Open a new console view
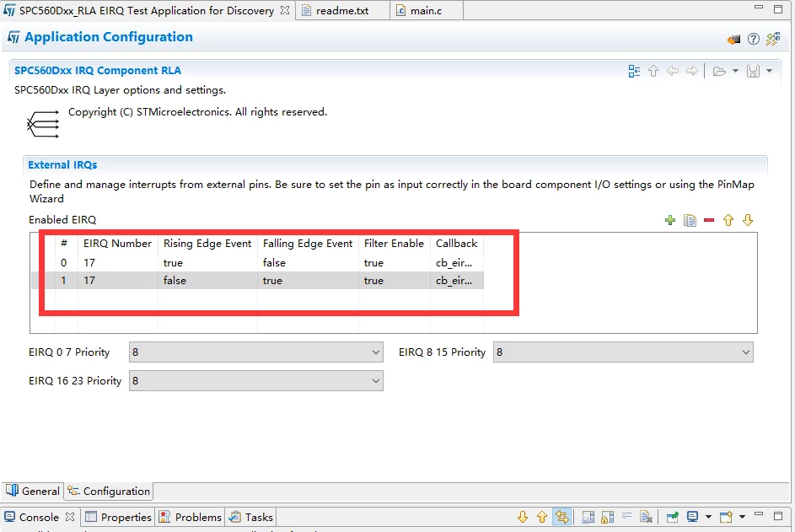This screenshot has height=532, width=795. click(x=726, y=517)
